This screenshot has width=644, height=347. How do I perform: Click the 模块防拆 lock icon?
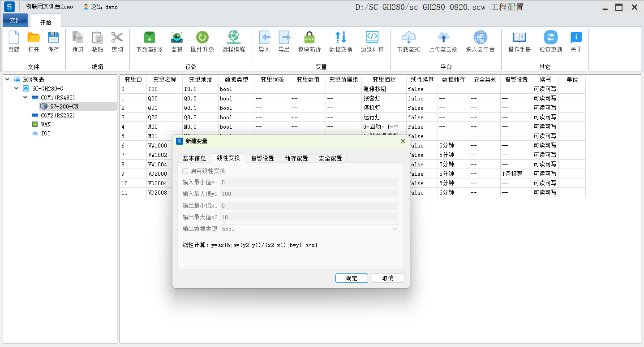[x=309, y=38]
